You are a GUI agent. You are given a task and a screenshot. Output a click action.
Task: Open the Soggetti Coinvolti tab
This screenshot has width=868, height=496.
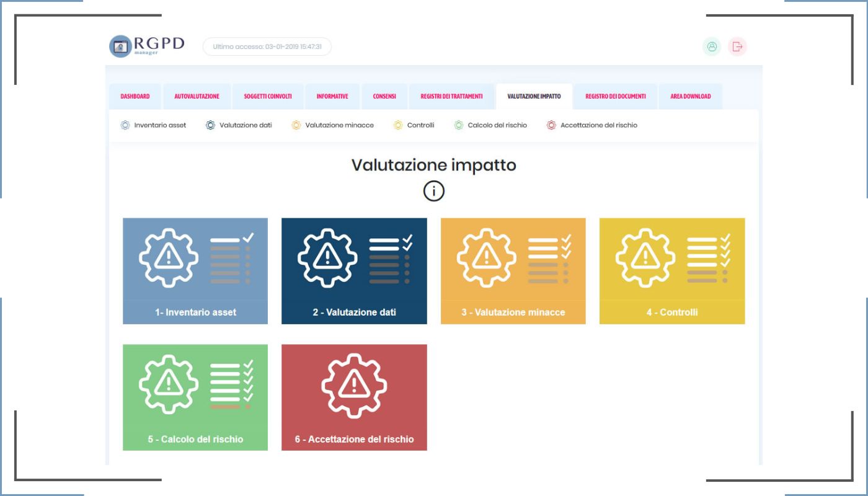[x=268, y=97]
